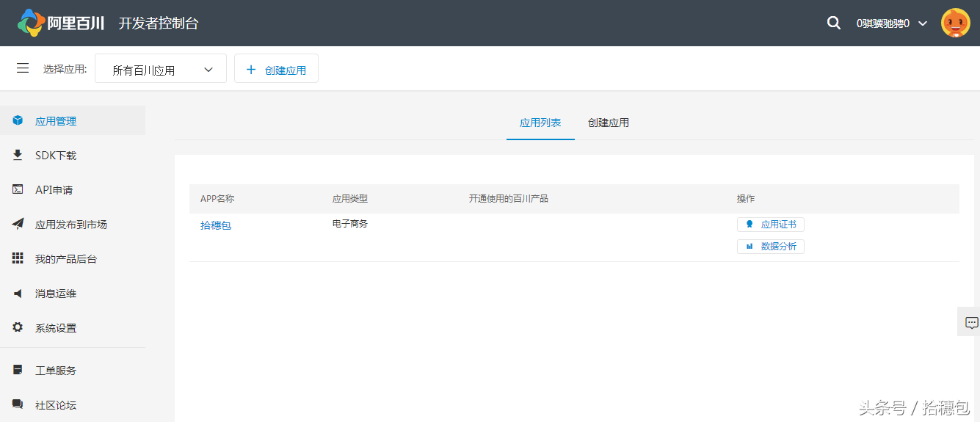This screenshot has height=422, width=980.
Task: Click the 电子商务 cell
Action: [x=350, y=223]
